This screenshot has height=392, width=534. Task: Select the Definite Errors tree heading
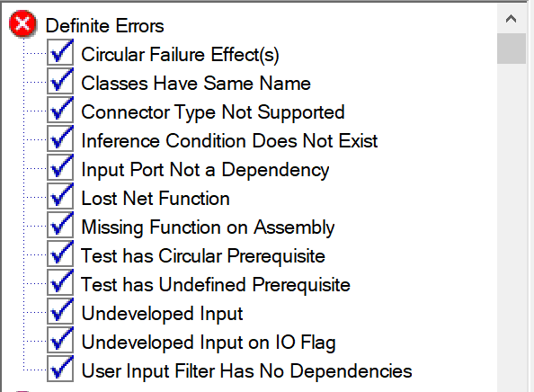tap(105, 26)
